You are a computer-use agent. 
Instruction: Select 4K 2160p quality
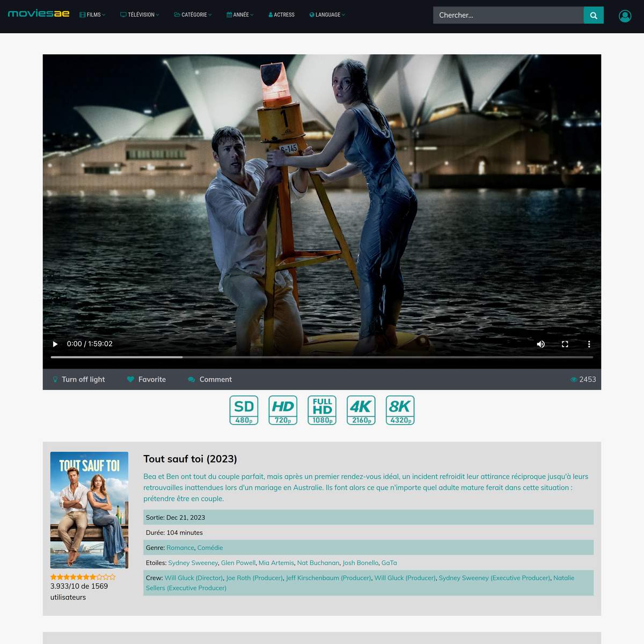(x=361, y=410)
